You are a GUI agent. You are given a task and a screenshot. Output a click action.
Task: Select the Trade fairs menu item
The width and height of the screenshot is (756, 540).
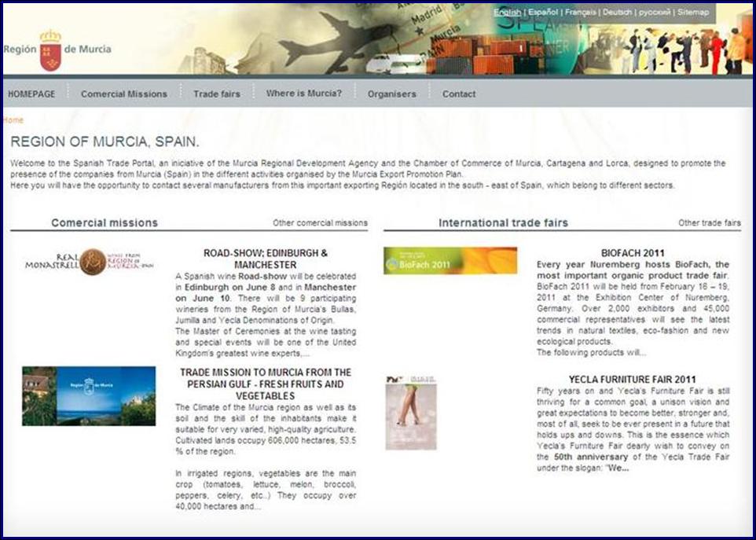coord(217,94)
